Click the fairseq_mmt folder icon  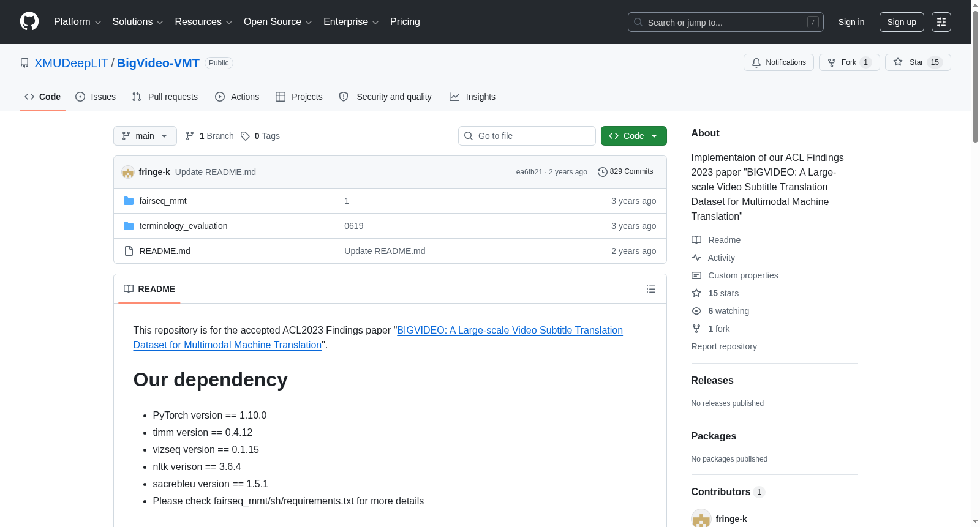coord(129,201)
